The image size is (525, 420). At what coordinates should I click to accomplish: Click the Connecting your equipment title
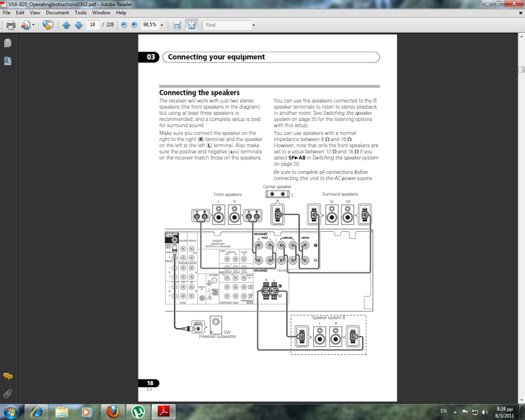pyautogui.click(x=216, y=57)
